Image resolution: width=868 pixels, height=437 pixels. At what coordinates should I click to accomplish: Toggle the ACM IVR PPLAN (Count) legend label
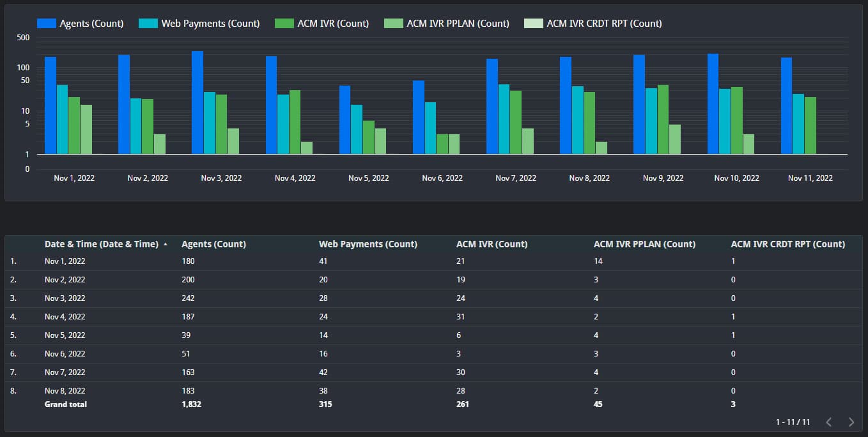click(x=458, y=23)
